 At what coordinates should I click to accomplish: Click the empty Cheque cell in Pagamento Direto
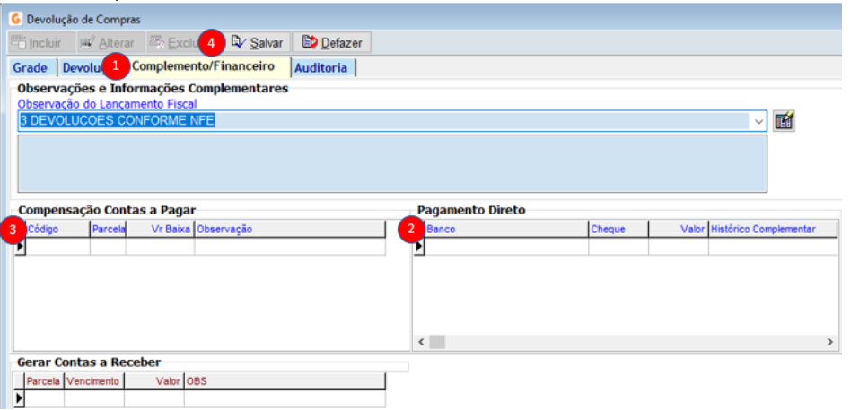(618, 247)
